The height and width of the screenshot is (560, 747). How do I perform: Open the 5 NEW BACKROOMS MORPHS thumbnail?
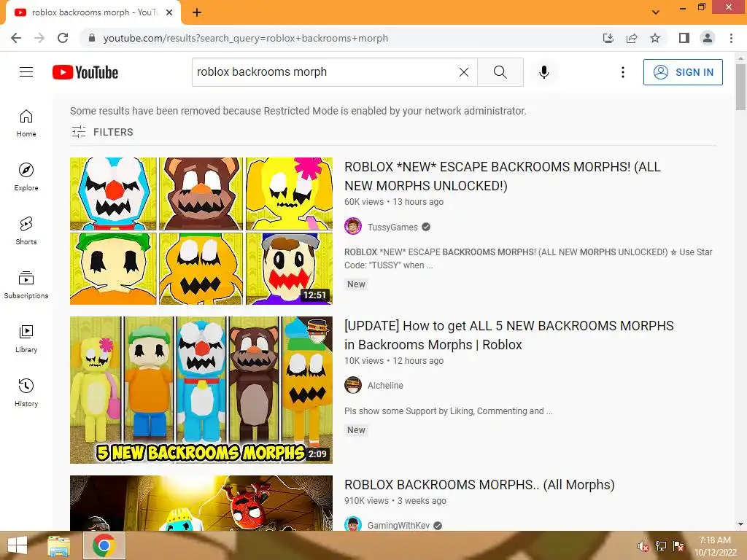pos(201,390)
